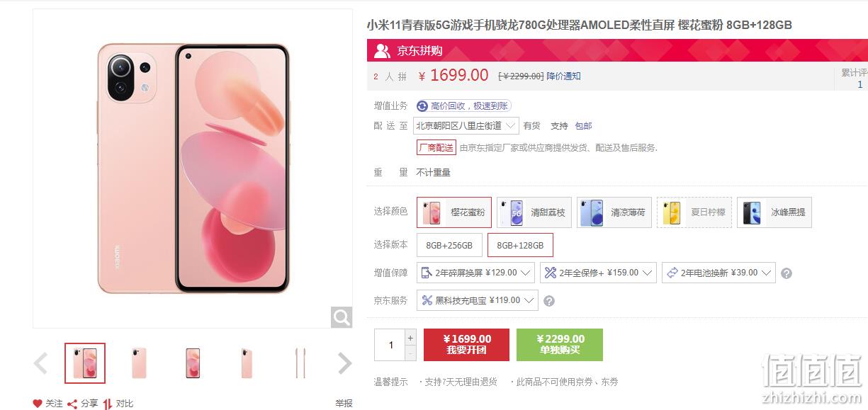
Task: Click the heart 关注 favorite icon
Action: coord(38,404)
